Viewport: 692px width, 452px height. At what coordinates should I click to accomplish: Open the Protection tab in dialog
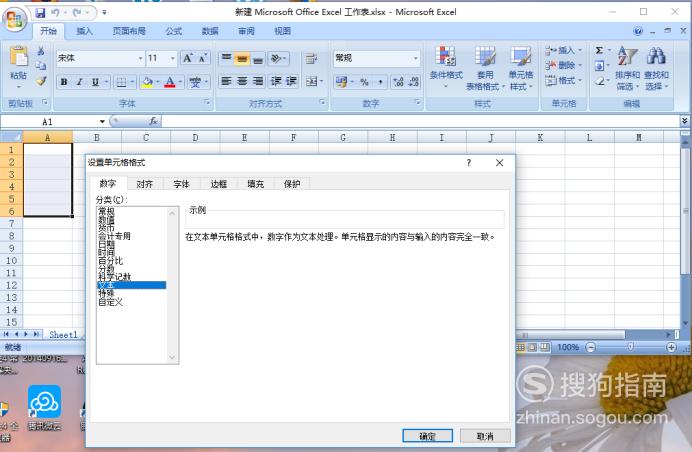[x=292, y=184]
